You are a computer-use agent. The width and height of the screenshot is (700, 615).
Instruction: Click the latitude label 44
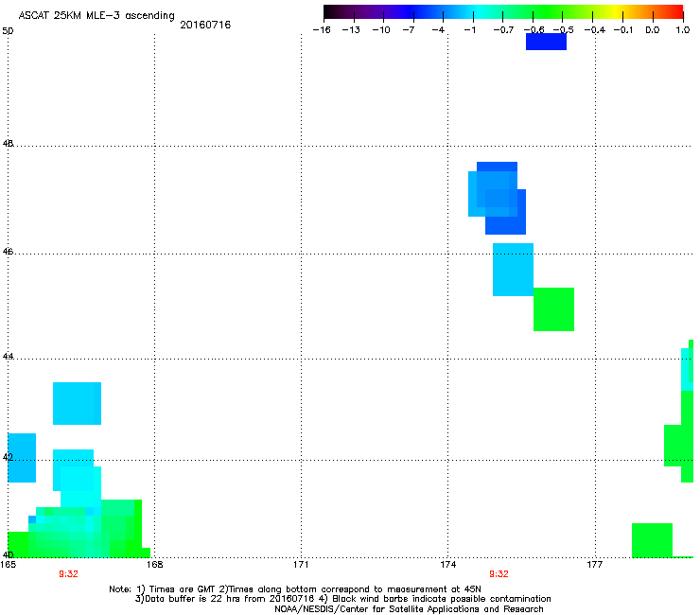[x=8, y=357]
